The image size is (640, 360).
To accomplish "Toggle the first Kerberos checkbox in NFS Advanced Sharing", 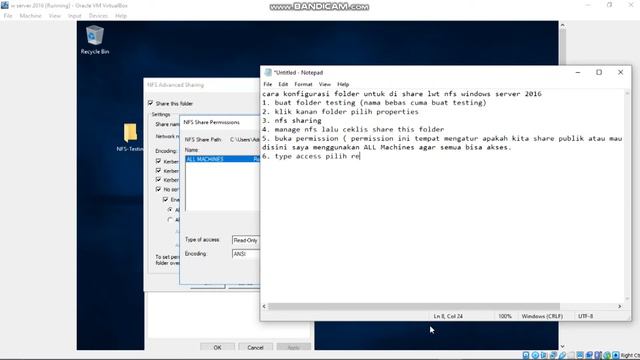I will [158, 161].
